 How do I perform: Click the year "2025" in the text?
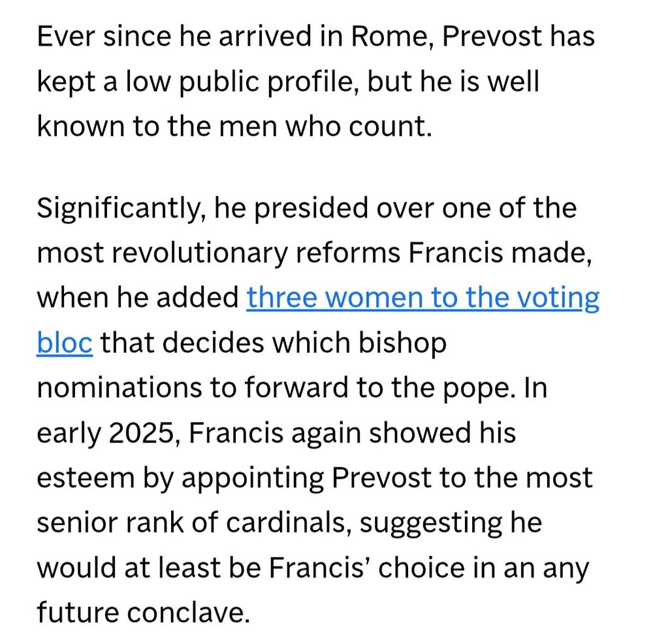[x=141, y=433]
